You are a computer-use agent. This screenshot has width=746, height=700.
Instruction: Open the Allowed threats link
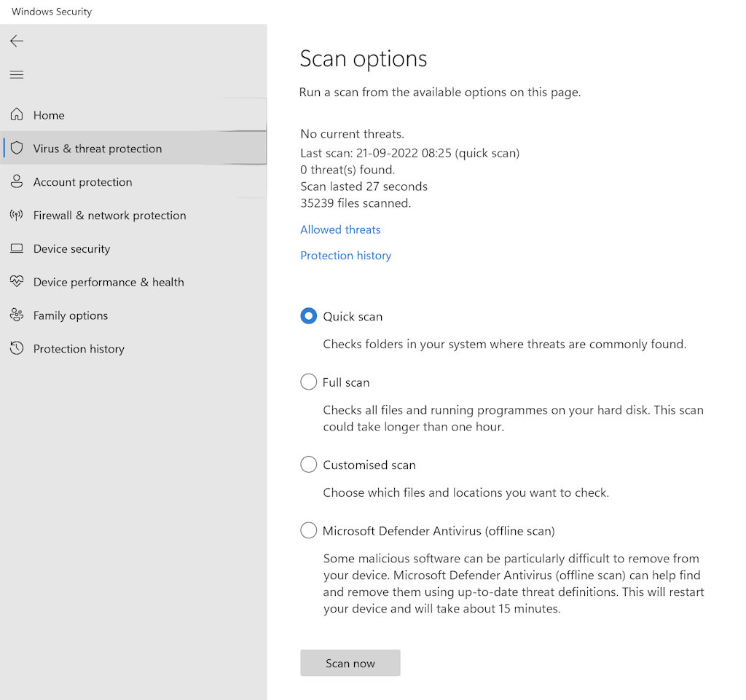(340, 229)
